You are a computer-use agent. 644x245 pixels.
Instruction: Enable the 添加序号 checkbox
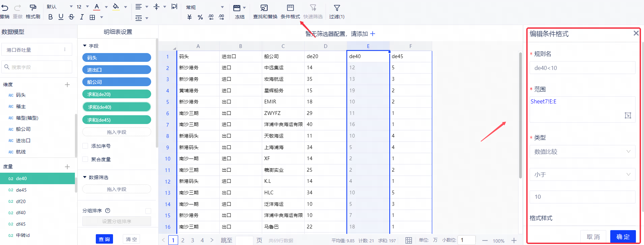tap(85, 146)
